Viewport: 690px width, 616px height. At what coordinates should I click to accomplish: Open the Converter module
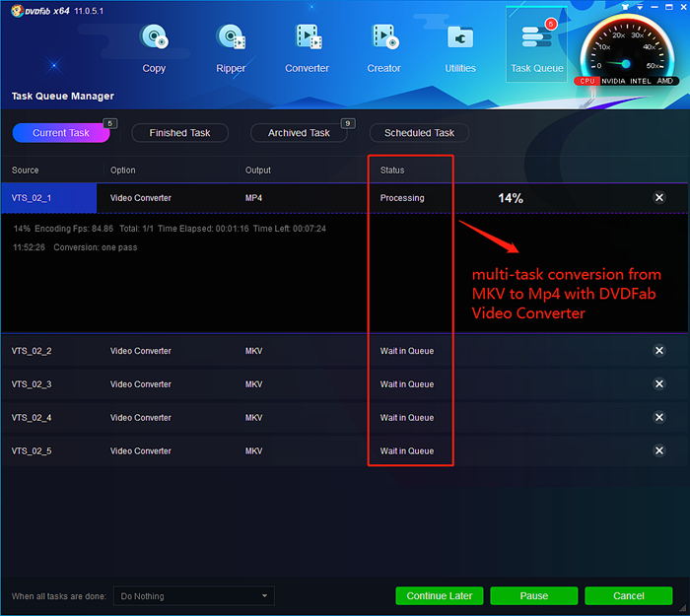click(308, 48)
